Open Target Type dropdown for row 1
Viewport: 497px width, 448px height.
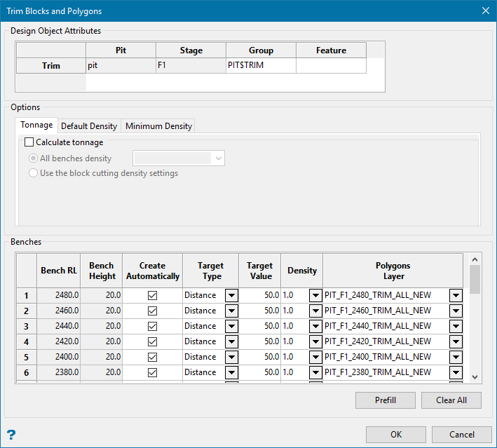(231, 295)
